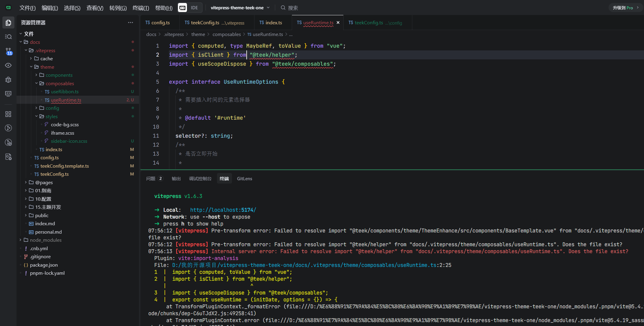Switch to IDE mode toggle
This screenshot has width=644, height=326.
[x=194, y=8]
